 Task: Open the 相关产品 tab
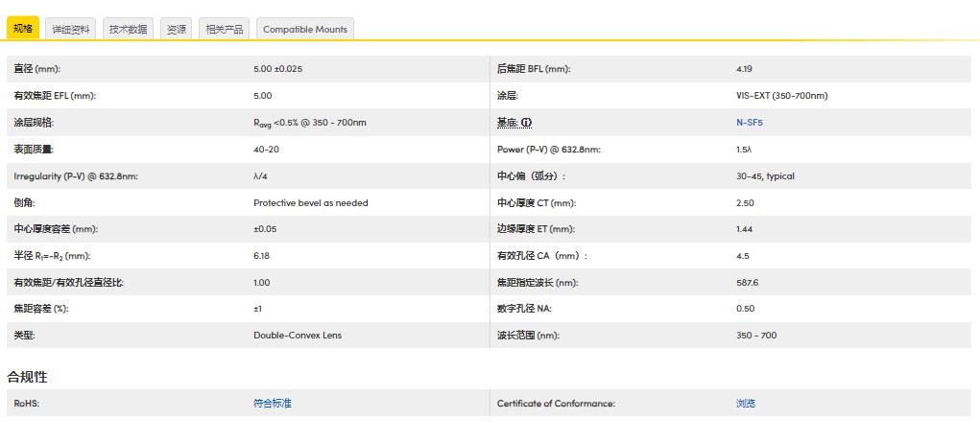[x=225, y=30]
